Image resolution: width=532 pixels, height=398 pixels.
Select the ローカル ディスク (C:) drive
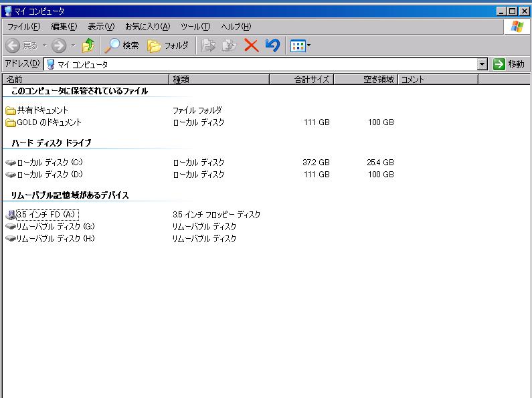pos(50,163)
